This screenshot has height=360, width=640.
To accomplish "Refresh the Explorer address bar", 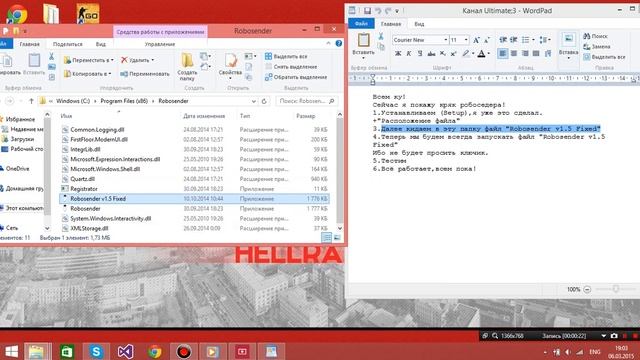I will tap(264, 101).
